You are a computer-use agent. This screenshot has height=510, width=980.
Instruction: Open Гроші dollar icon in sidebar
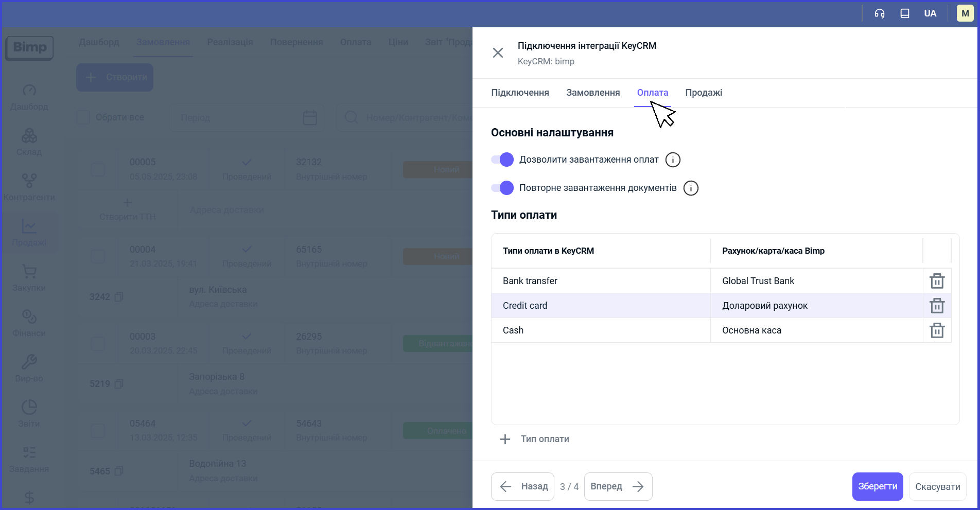(29, 498)
